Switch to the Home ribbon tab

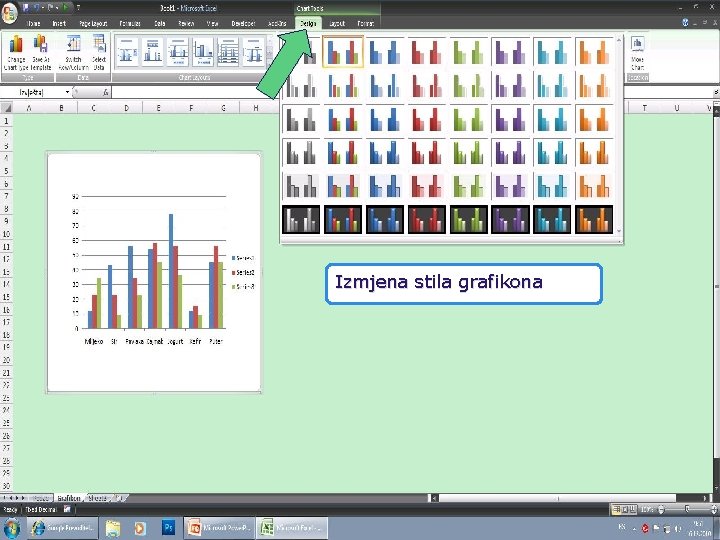pyautogui.click(x=34, y=23)
